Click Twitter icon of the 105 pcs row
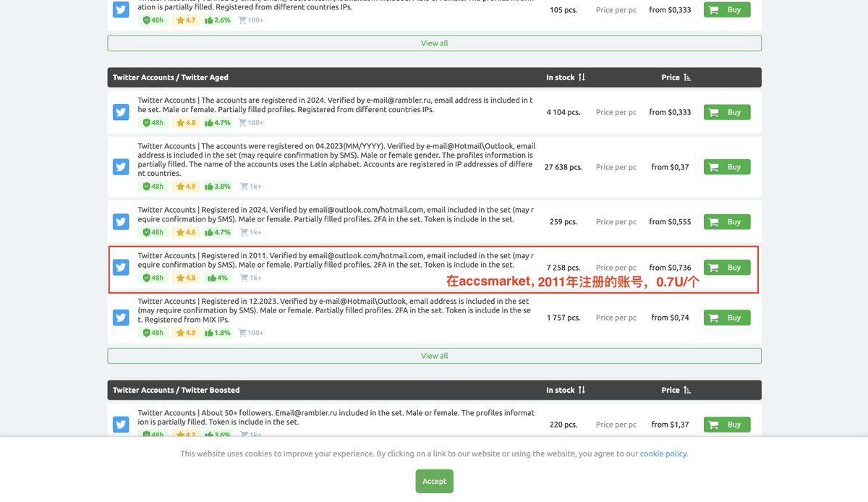 (121, 10)
